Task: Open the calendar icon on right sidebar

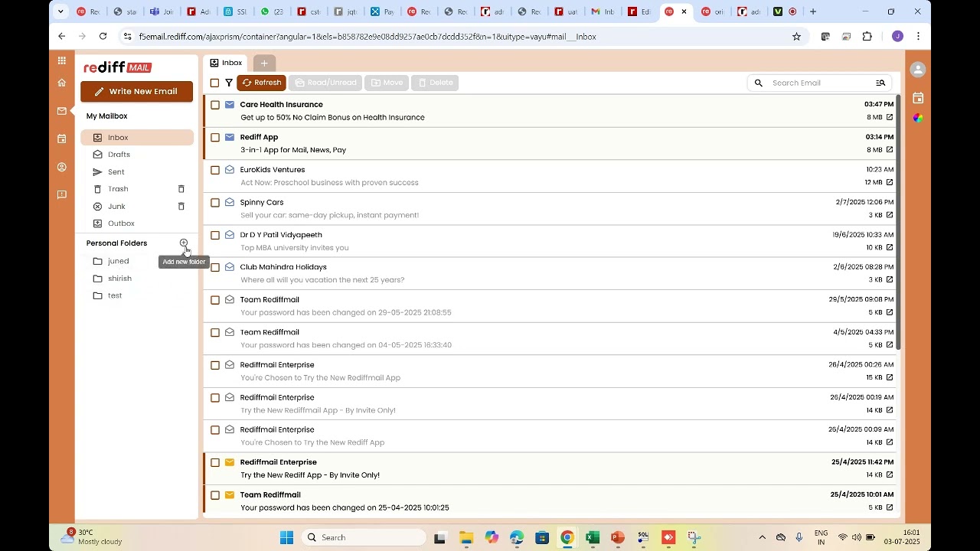Action: 918,98
